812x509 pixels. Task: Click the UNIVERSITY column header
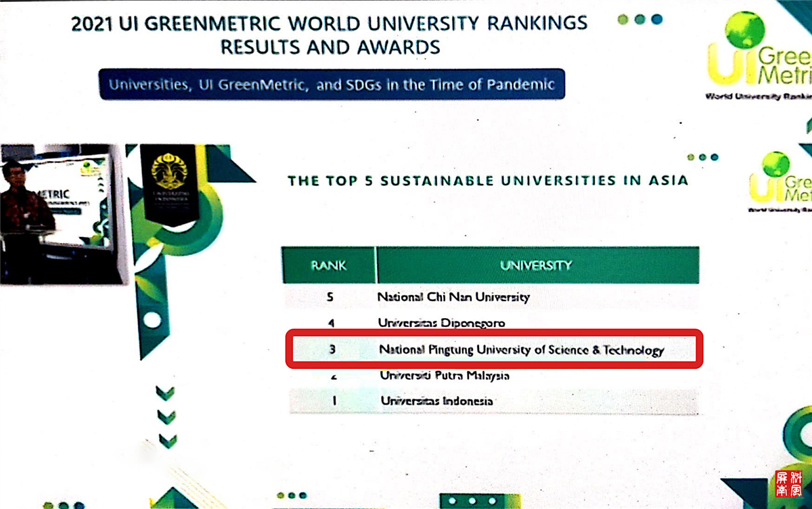click(537, 265)
